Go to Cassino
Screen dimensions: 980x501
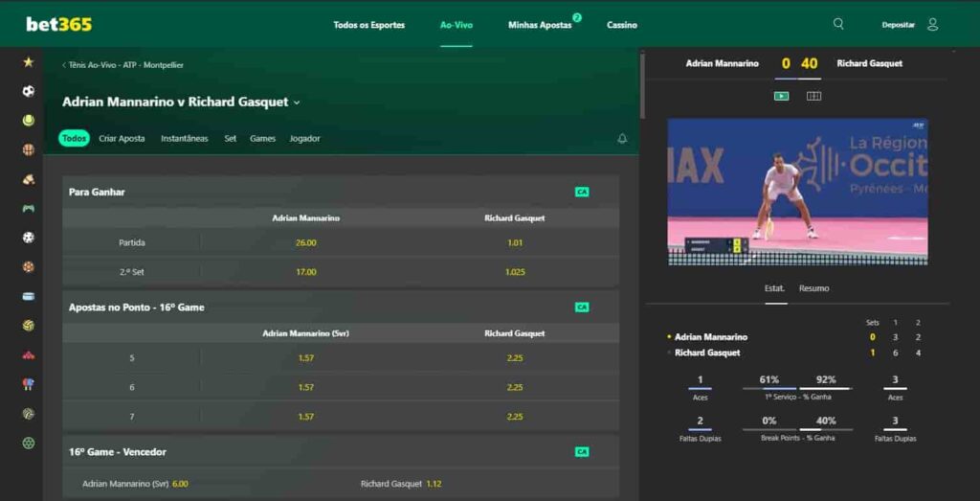[x=622, y=25]
